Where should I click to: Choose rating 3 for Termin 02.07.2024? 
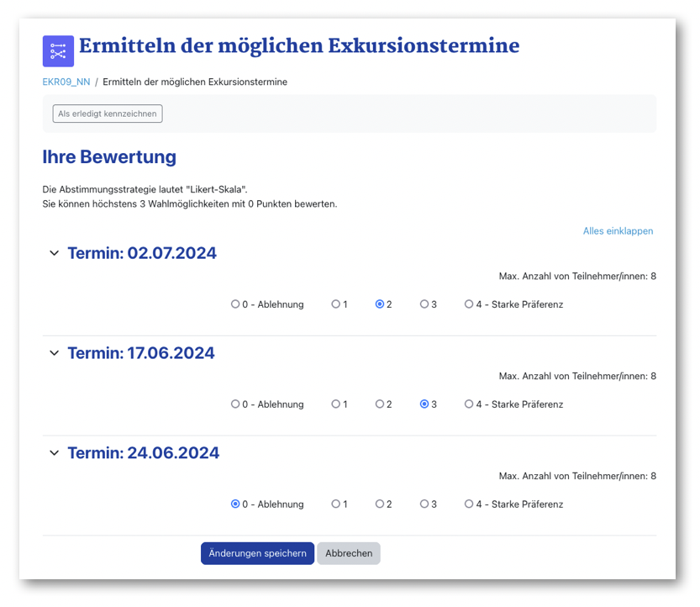424,304
